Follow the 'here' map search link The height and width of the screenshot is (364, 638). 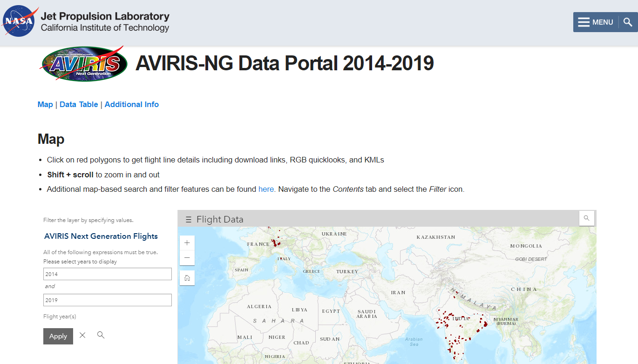point(266,189)
